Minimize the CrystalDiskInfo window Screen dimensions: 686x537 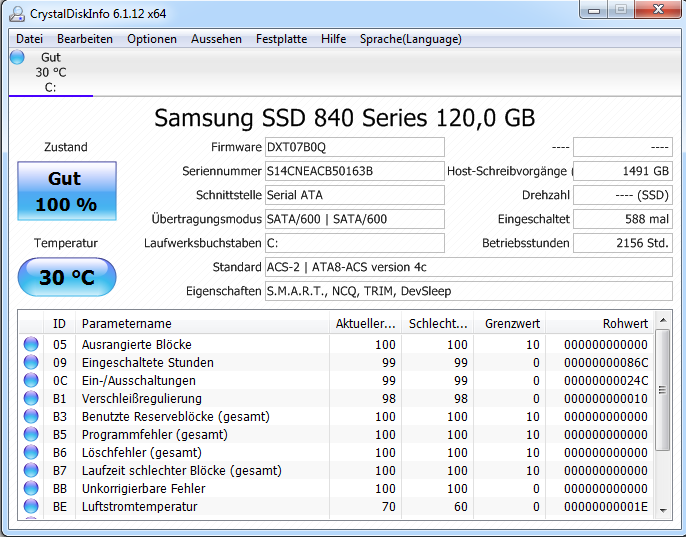pyautogui.click(x=594, y=10)
